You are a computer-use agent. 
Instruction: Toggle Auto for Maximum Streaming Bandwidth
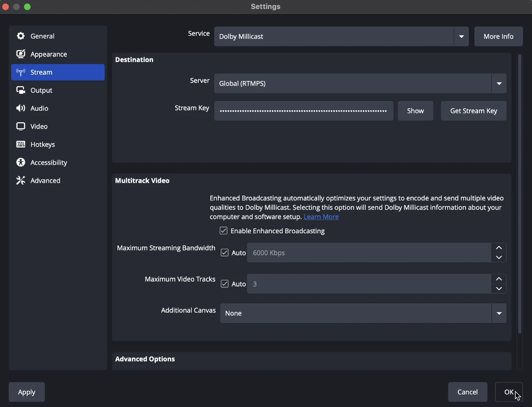[225, 253]
